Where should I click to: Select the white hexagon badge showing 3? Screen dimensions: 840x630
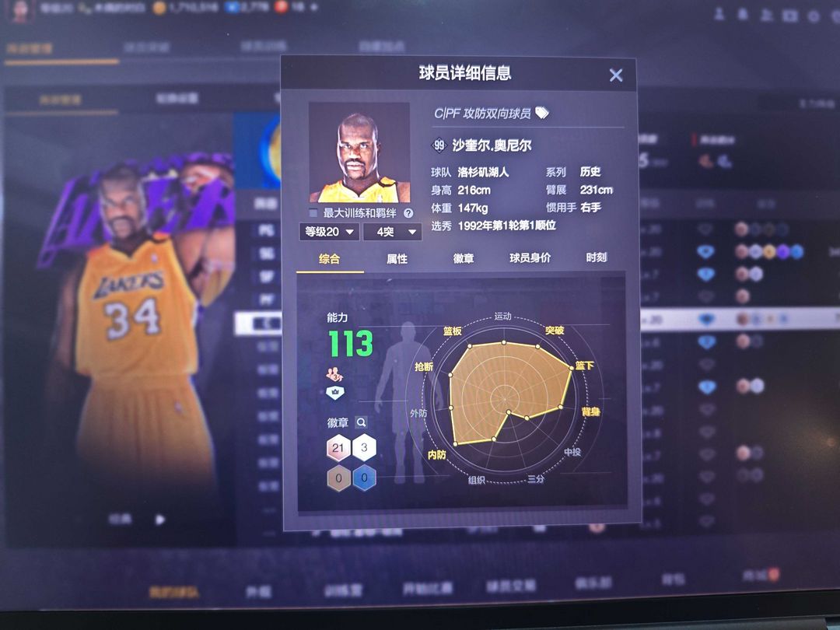point(365,449)
